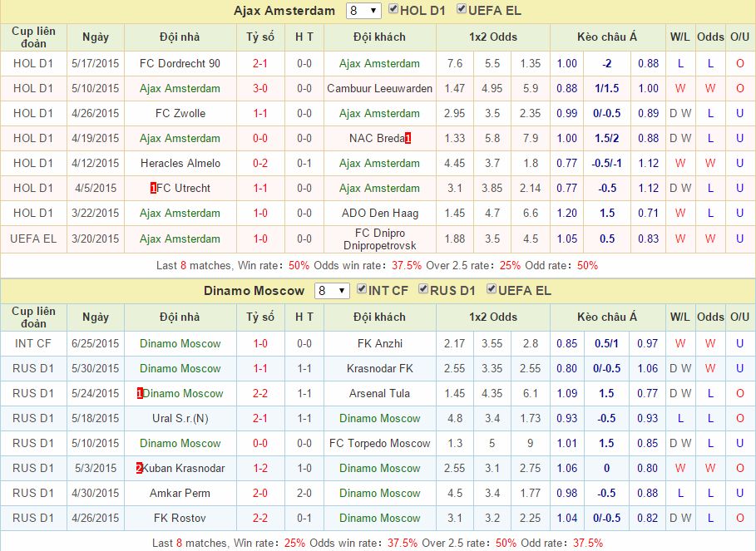Click the 0-2 score of Heracles Almelo match
Image resolution: width=756 pixels, height=551 pixels.
(x=259, y=163)
